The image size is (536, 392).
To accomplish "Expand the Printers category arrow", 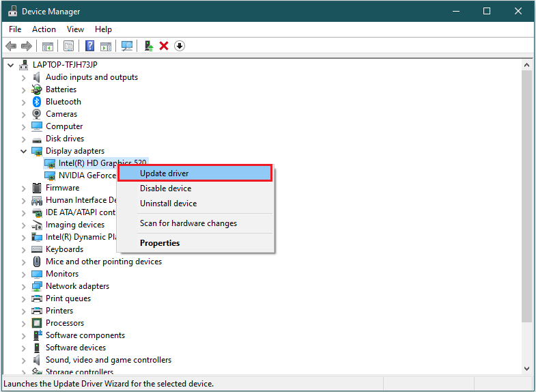I will pos(23,311).
